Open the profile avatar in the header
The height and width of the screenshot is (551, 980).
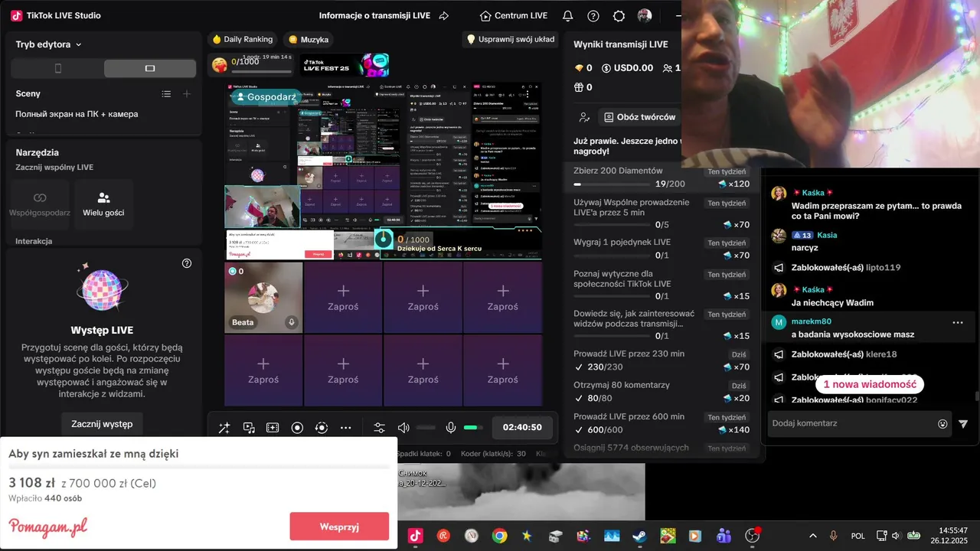tap(645, 16)
